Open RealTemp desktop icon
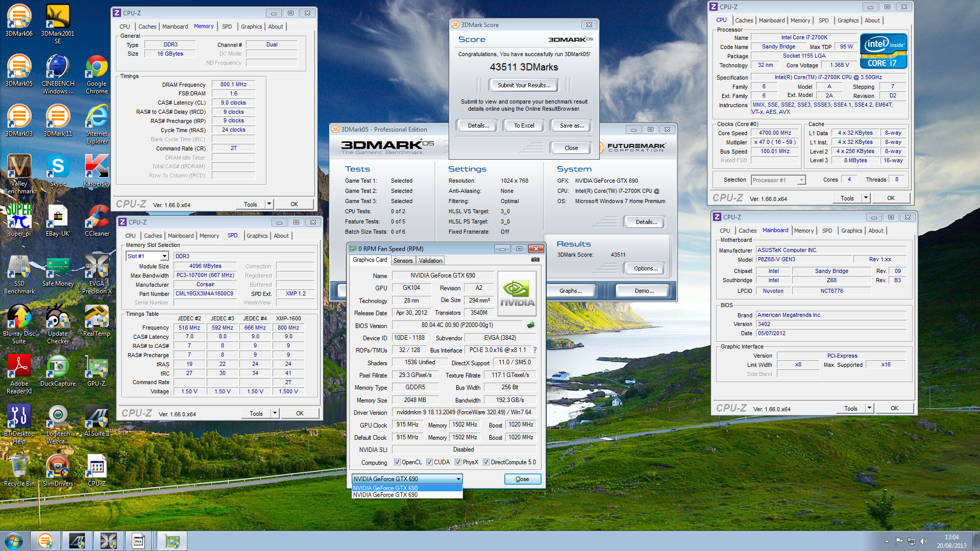 [x=96, y=320]
